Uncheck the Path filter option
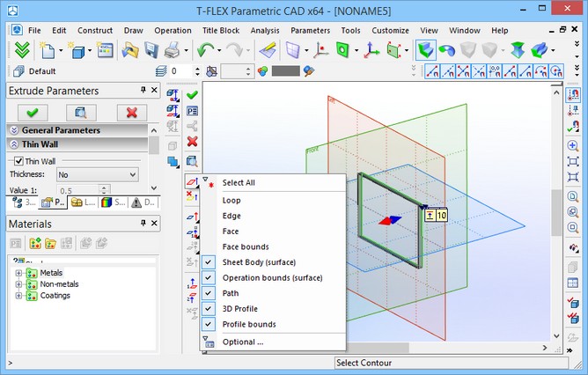The image size is (588, 375). pos(208,293)
